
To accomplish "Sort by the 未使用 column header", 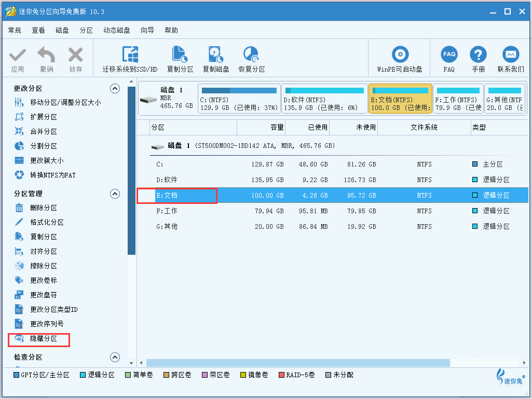I will [x=353, y=127].
